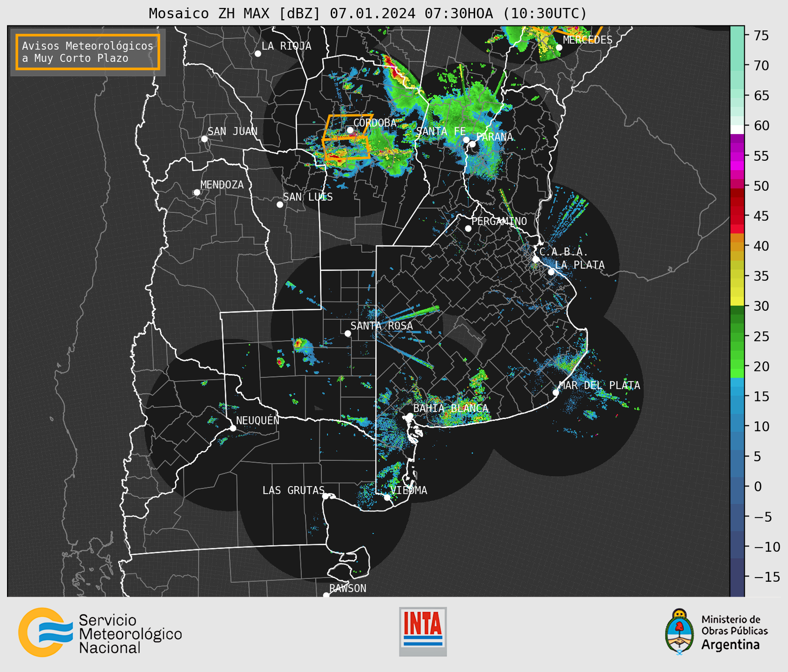Click the MENDOZA city marker dot

[x=197, y=193]
